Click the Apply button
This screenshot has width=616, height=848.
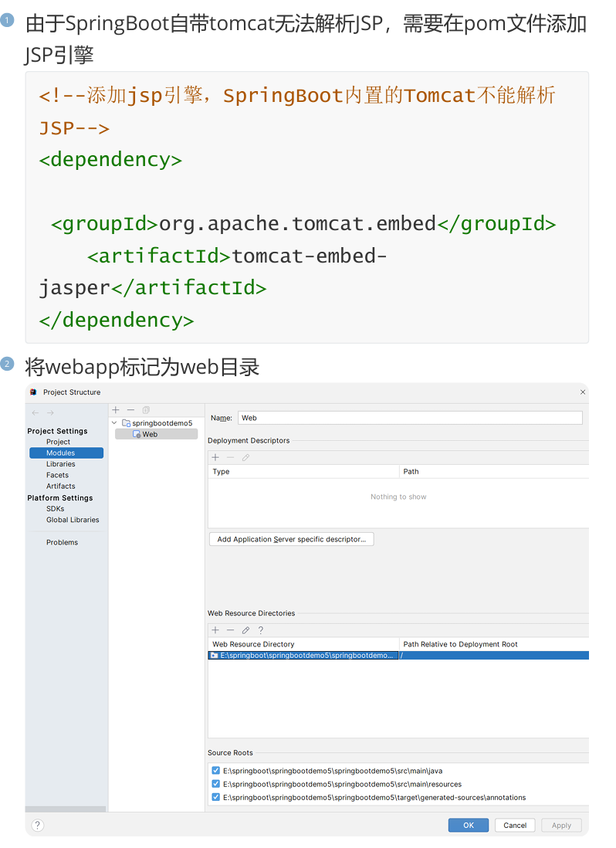561,826
